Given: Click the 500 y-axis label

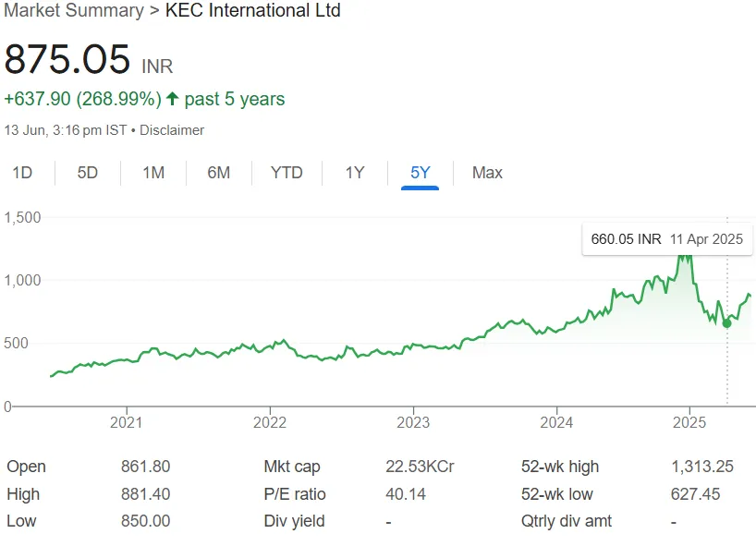Looking at the screenshot, I should pos(16,343).
